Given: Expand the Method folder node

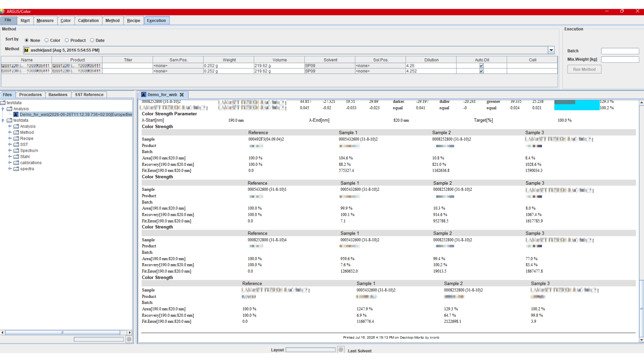Looking at the screenshot, I should point(10,132).
